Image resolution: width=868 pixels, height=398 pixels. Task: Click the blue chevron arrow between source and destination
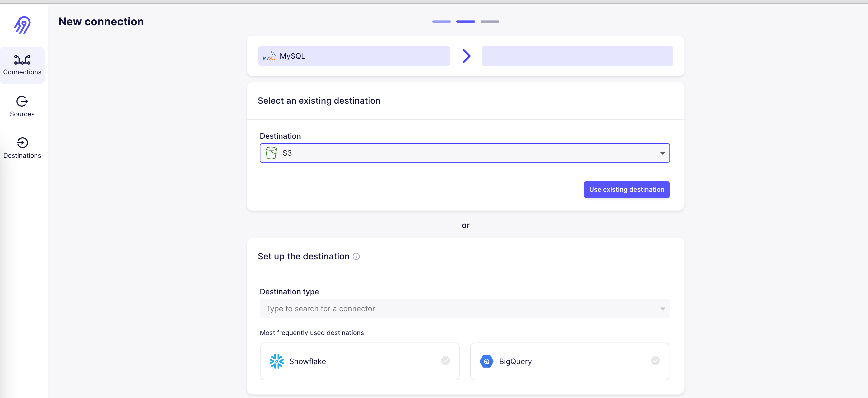point(466,56)
